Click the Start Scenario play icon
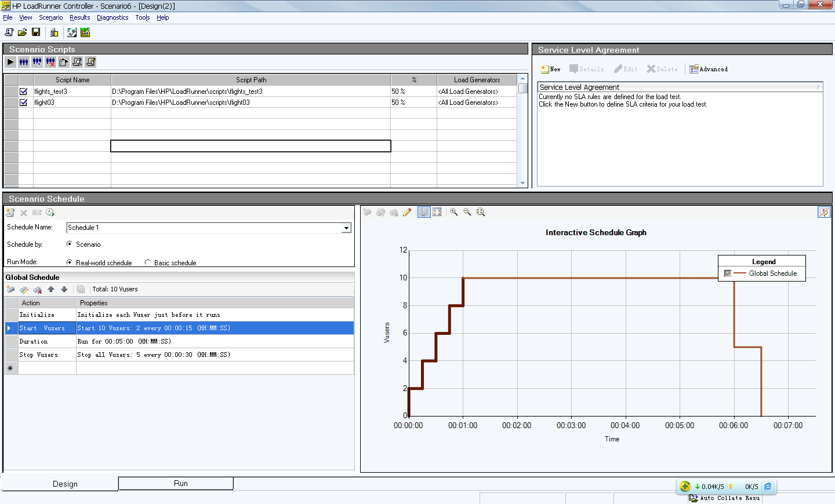Viewport: 835px width, 504px height. pos(10,62)
